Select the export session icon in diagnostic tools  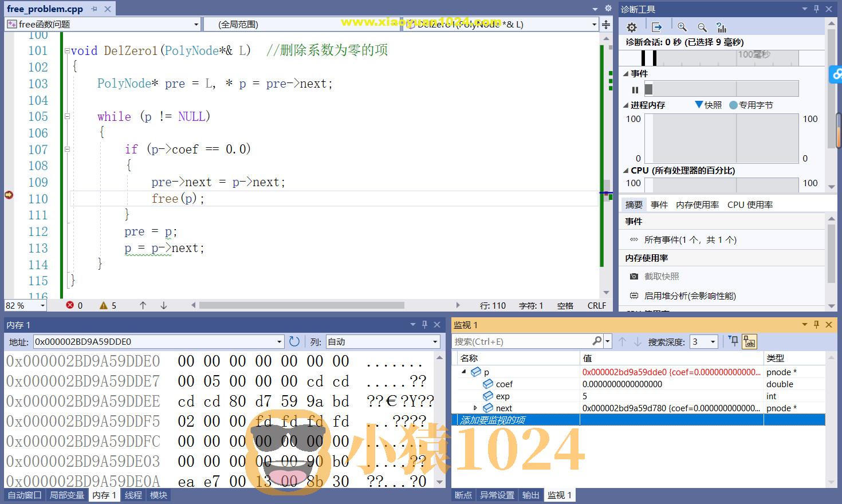(x=656, y=27)
